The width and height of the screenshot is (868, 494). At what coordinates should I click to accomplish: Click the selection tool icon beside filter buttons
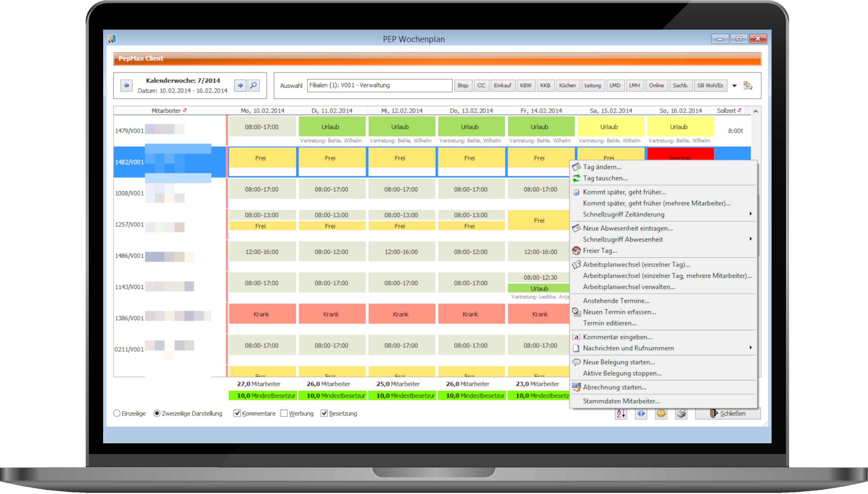tap(748, 85)
